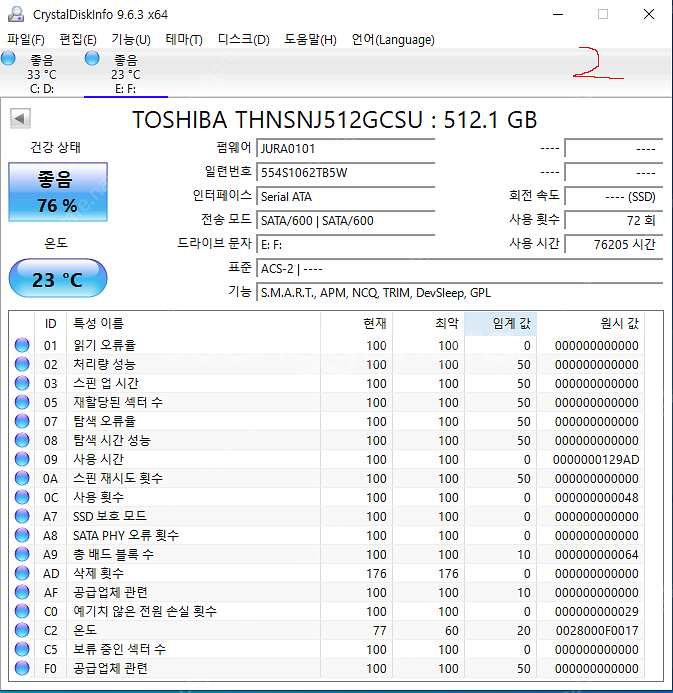Click the 특성 이름 column header
The height and width of the screenshot is (693, 673).
click(x=193, y=324)
